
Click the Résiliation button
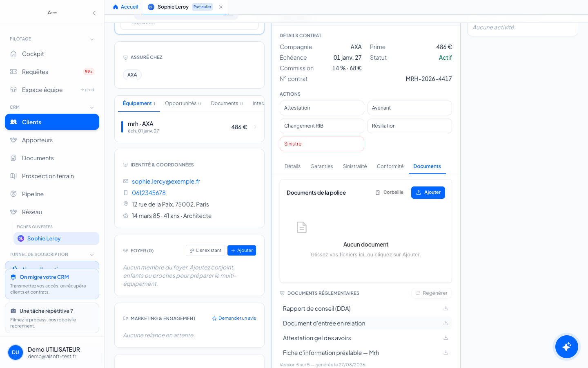[x=410, y=126]
